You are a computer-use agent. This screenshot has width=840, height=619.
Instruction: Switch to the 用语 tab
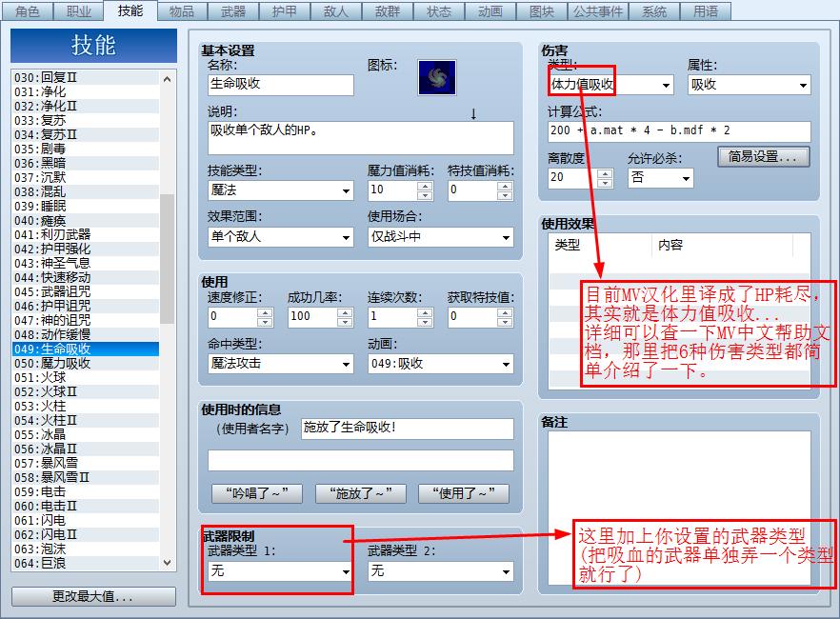tap(706, 11)
